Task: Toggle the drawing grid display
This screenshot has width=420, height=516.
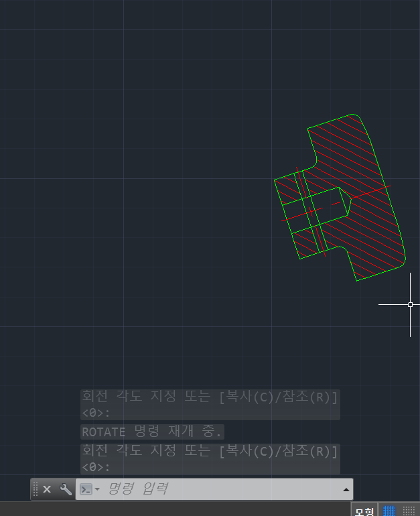Action: [x=389, y=511]
